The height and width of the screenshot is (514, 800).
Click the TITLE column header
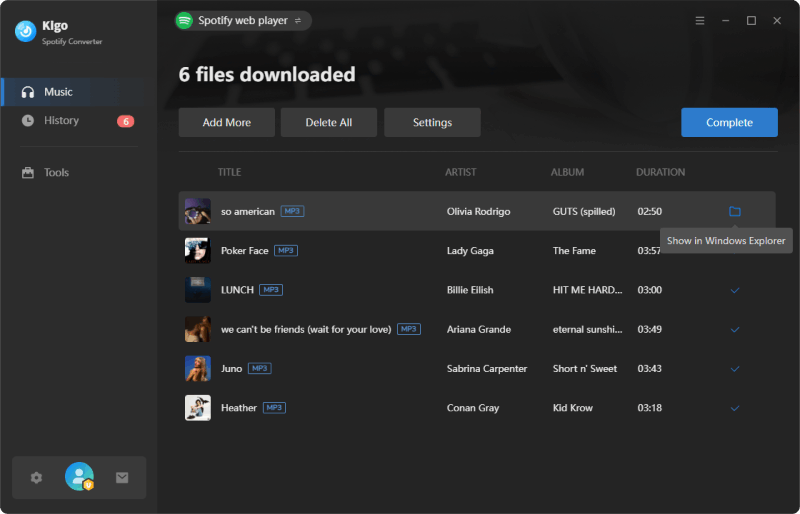[x=230, y=173]
